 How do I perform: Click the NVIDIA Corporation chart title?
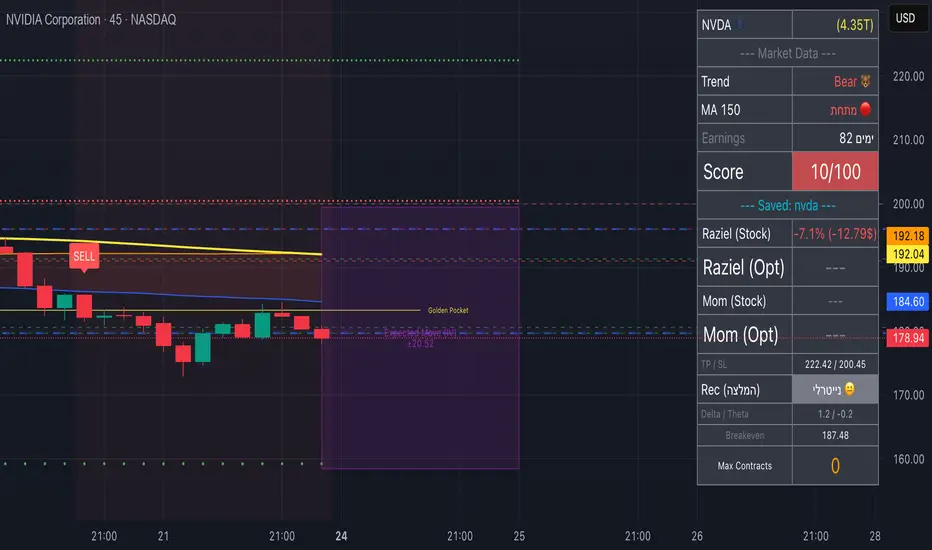(91, 20)
